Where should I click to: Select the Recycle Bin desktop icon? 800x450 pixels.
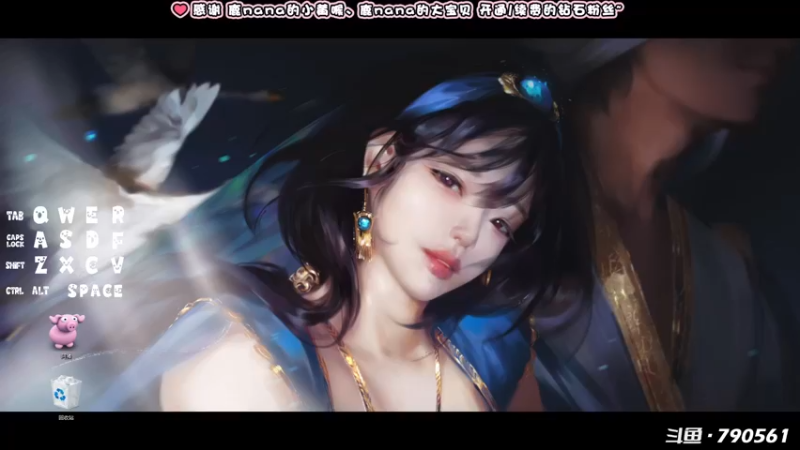coord(66,392)
